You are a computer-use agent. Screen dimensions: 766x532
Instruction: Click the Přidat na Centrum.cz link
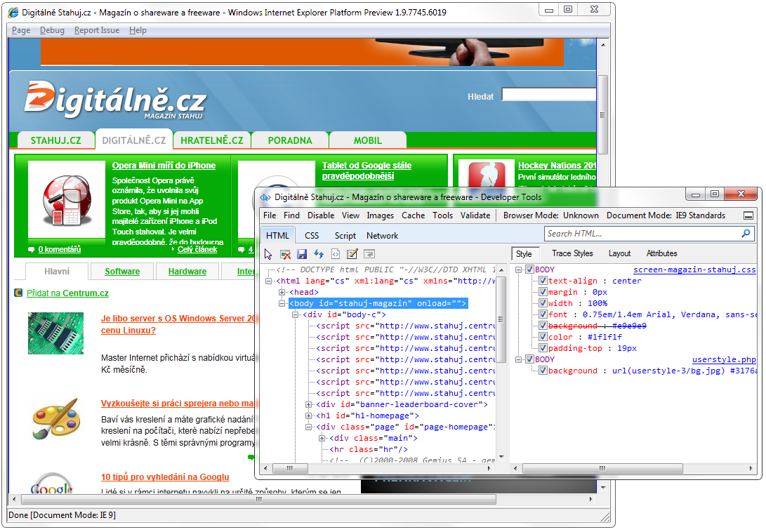[x=67, y=293]
